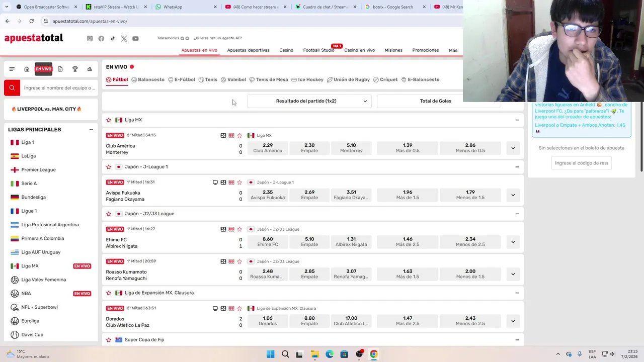This screenshot has width=644, height=362.
Task: Bet on Empate 2.69 for Avispa Fukuoka
Action: coord(309,195)
